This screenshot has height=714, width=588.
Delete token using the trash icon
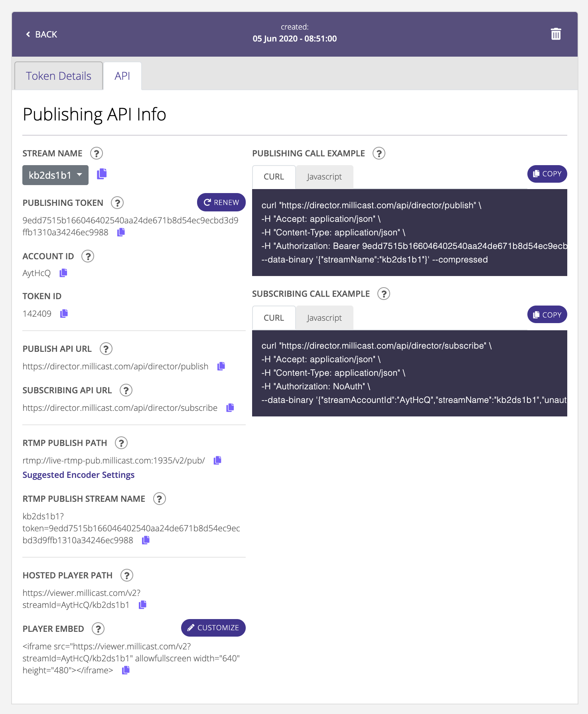pyautogui.click(x=556, y=34)
